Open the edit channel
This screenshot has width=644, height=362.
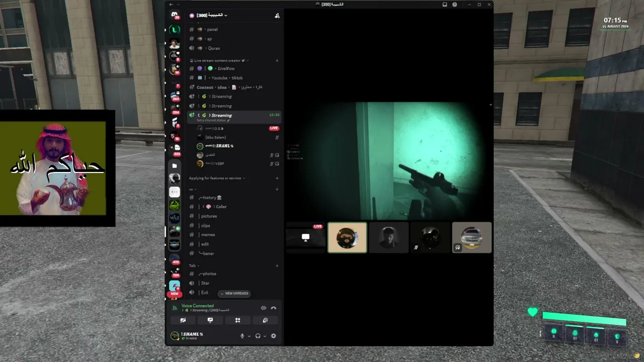click(234, 244)
